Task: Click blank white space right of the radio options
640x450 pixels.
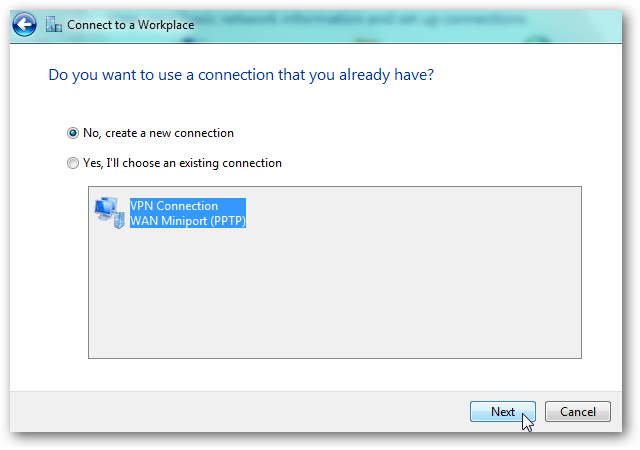Action: (450, 147)
